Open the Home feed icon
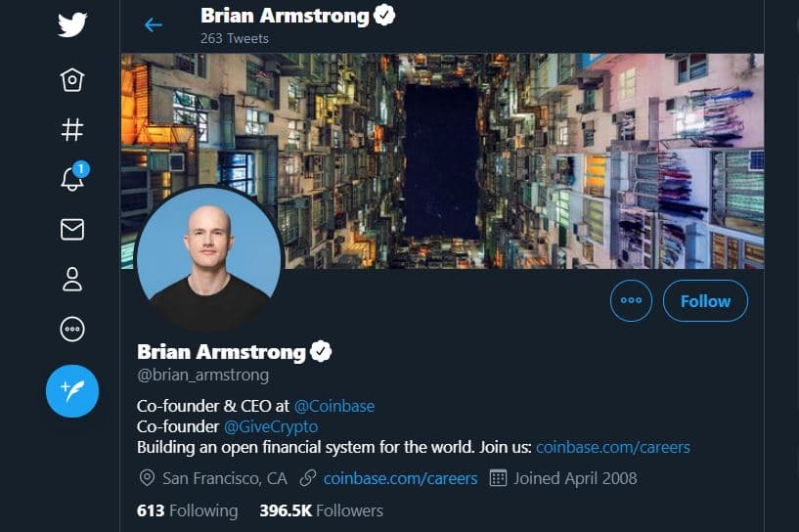 [71, 79]
